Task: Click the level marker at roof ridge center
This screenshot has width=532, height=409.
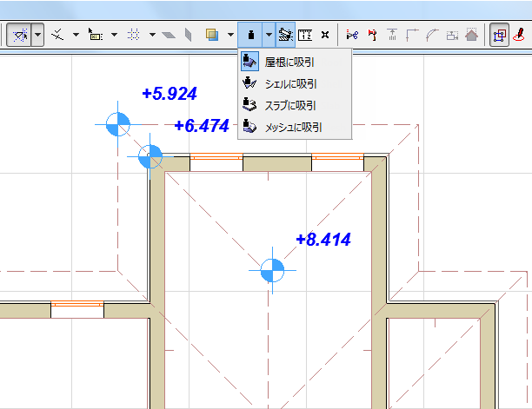Action: (272, 270)
